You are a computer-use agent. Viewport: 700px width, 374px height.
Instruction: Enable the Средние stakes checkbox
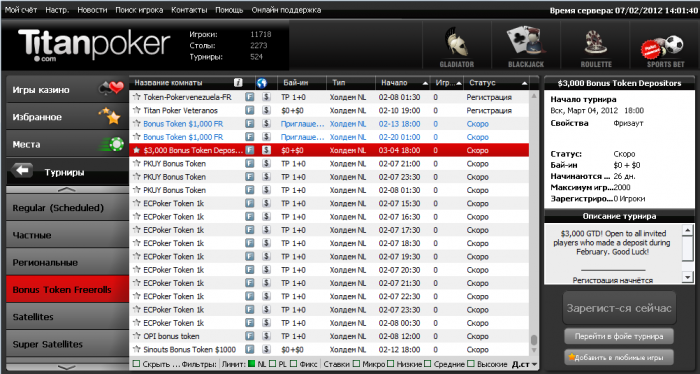pyautogui.click(x=428, y=364)
